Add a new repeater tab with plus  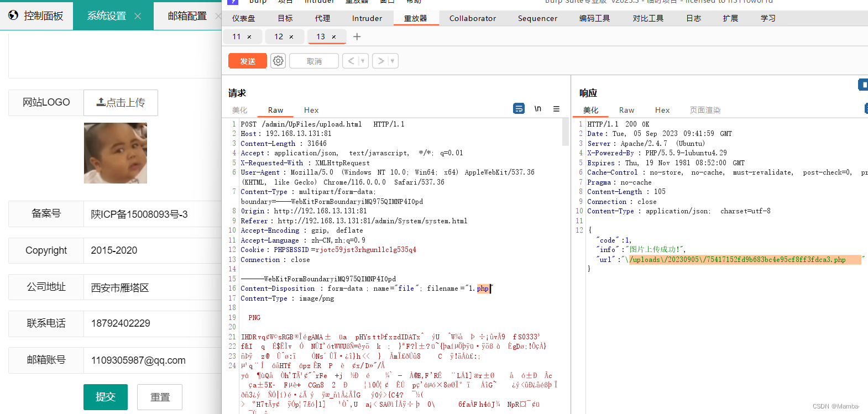357,36
